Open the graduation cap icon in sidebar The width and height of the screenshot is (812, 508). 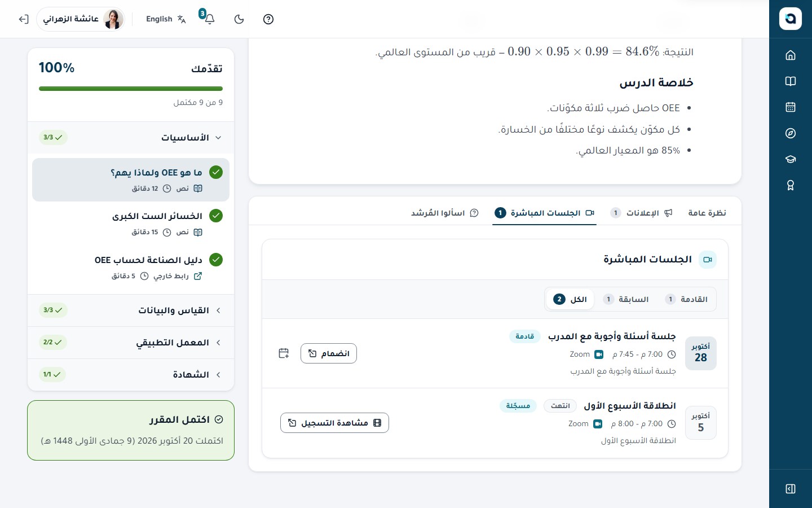[791, 159]
